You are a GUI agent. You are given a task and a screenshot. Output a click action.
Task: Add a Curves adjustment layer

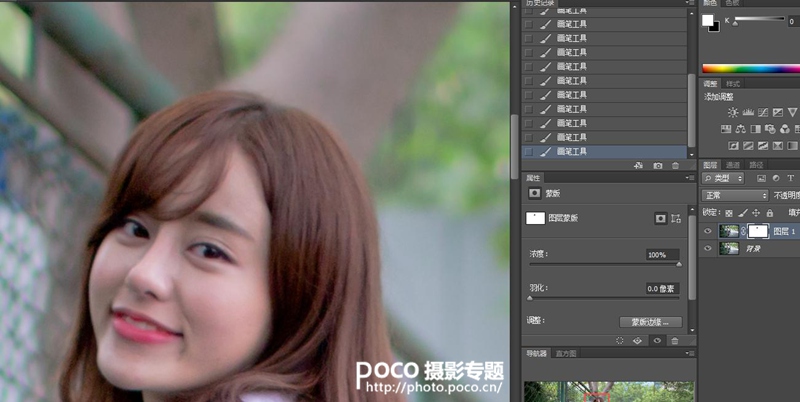point(763,112)
